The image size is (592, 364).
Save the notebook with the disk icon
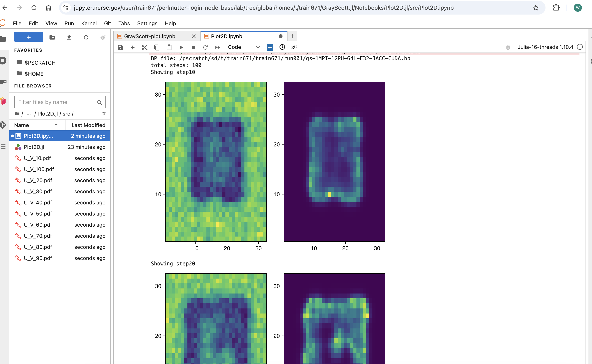[121, 47]
